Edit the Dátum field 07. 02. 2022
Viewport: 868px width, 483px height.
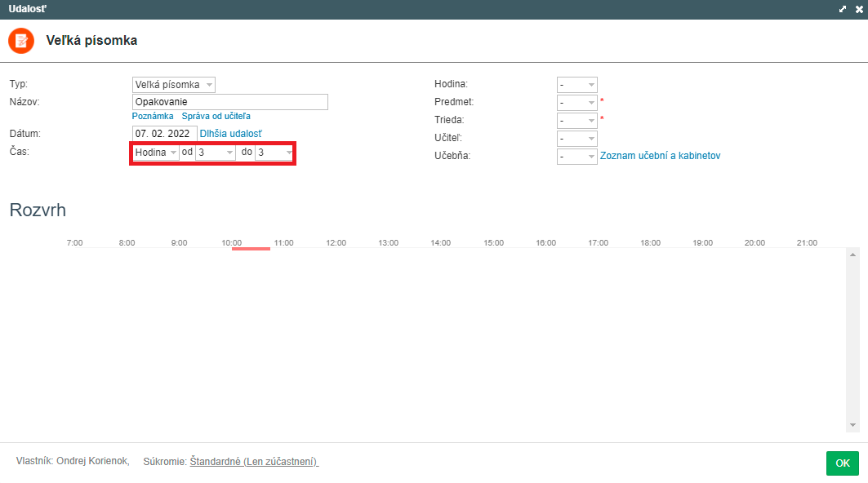164,134
